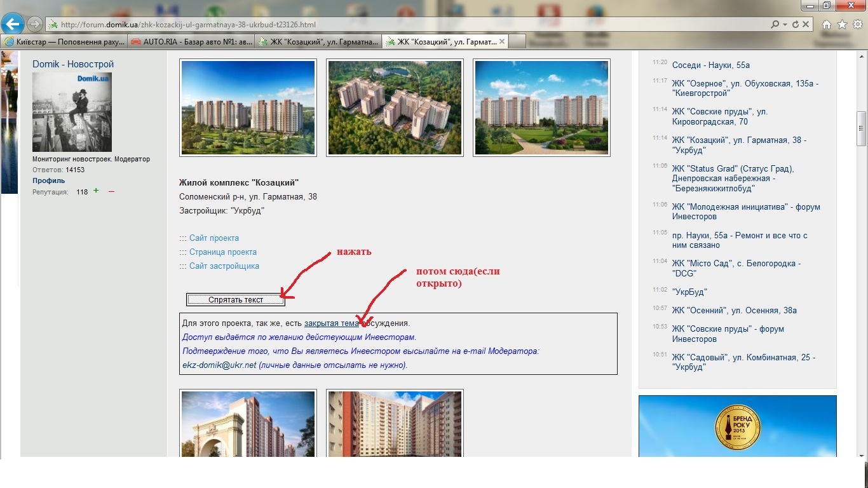Open topic пр. Науки, 55а - Ремонт

pos(740,240)
